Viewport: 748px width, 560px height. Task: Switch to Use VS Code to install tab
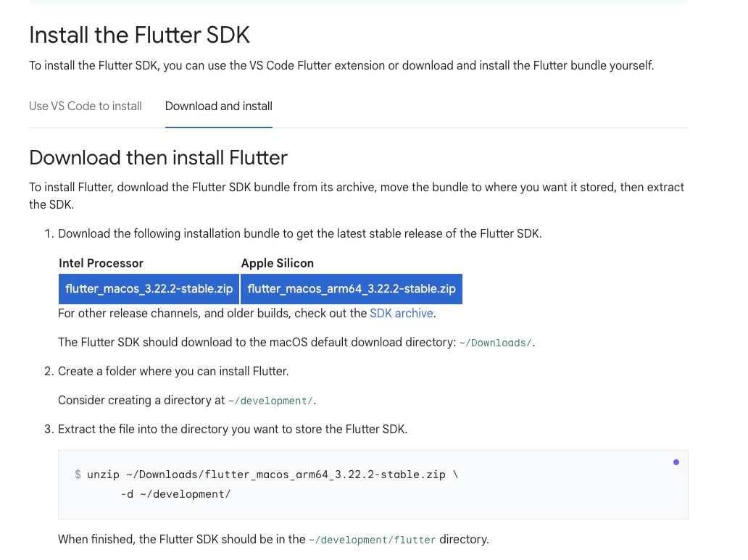(x=86, y=106)
